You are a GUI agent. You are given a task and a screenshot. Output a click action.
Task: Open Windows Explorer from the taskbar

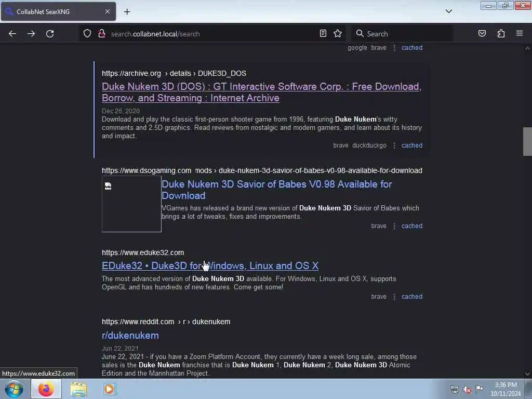click(x=79, y=389)
